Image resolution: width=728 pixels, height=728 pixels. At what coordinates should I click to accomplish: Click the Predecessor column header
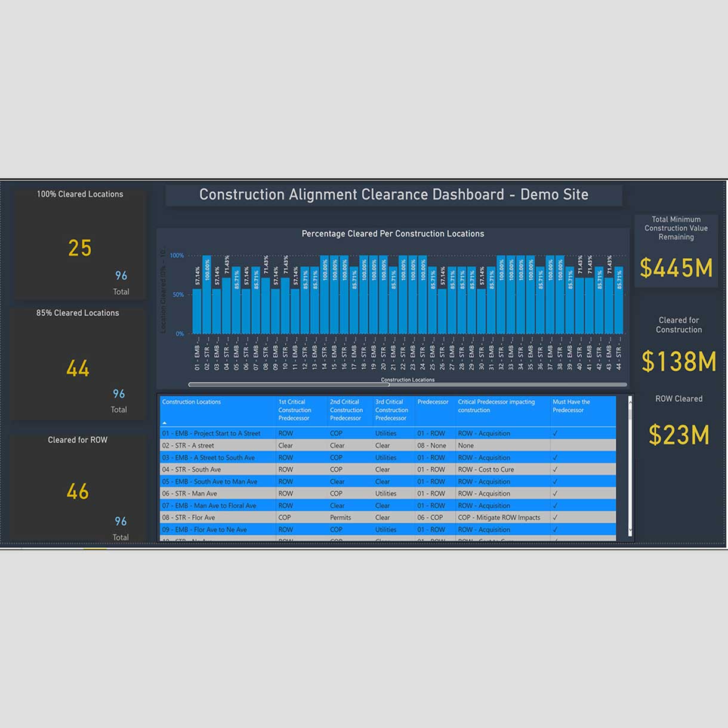click(x=433, y=402)
